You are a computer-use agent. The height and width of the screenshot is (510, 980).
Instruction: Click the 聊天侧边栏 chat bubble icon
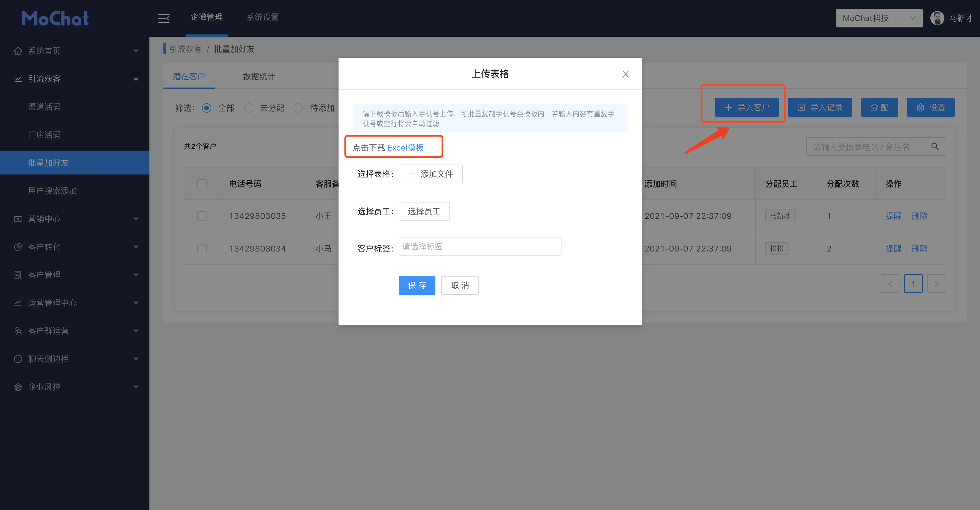pyautogui.click(x=18, y=359)
